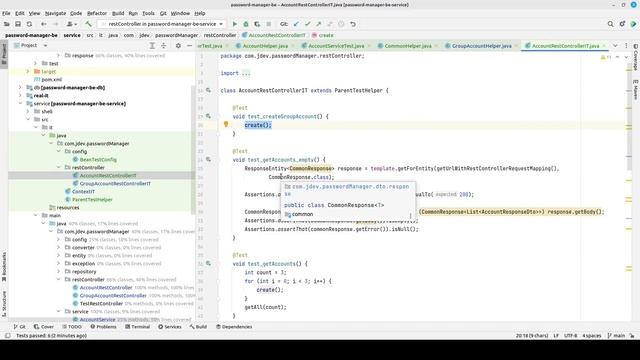This screenshot has width=640, height=360.
Task: Click the UTF-8 encoding status entry
Action: [570, 336]
